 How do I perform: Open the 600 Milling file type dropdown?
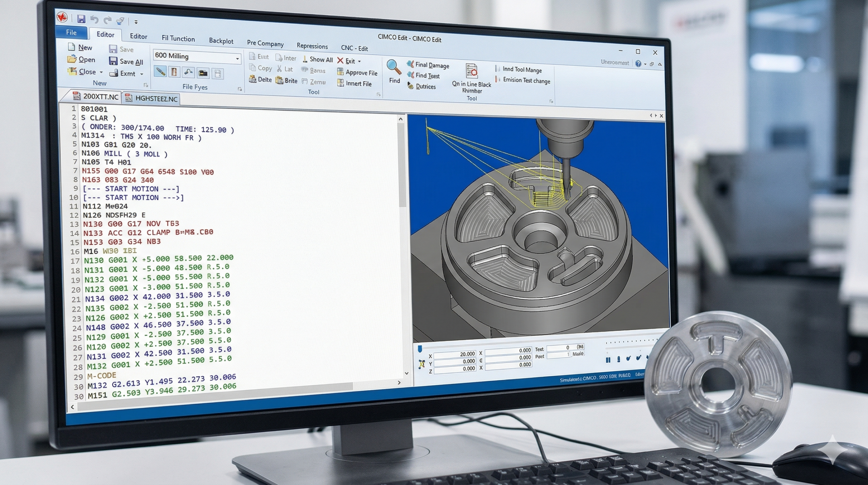pos(237,59)
